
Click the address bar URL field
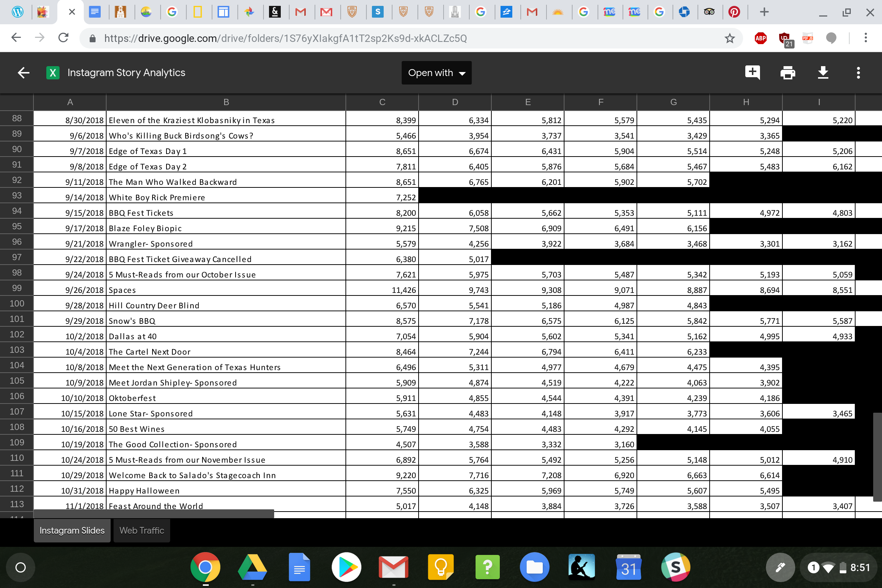285,38
